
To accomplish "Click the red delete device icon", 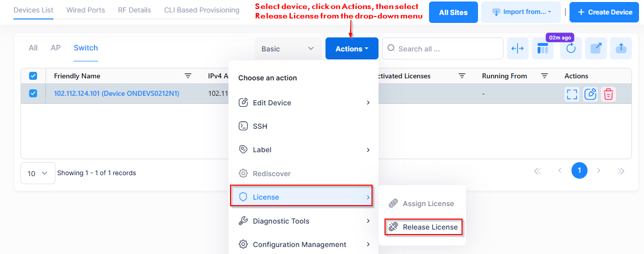I will point(608,94).
